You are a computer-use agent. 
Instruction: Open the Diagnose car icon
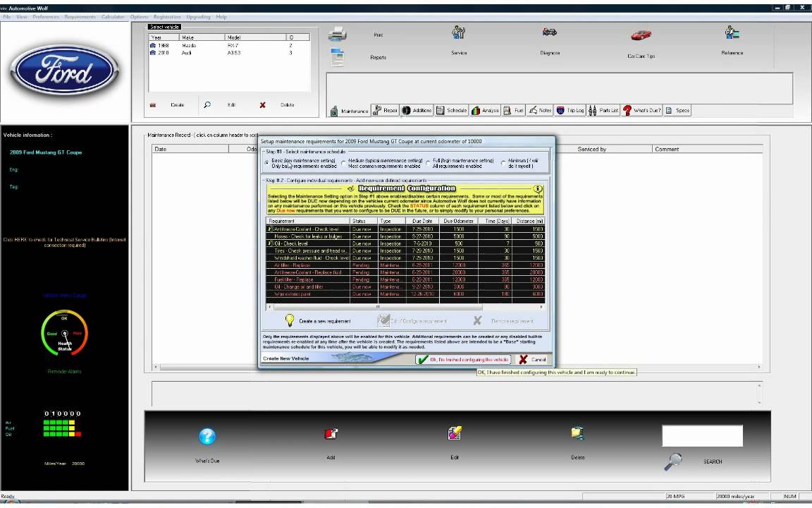click(550, 32)
